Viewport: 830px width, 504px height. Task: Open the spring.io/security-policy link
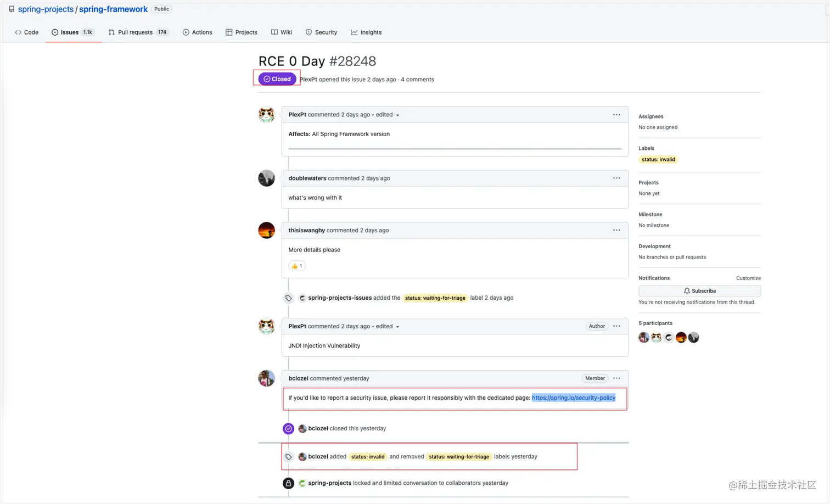[x=574, y=398]
